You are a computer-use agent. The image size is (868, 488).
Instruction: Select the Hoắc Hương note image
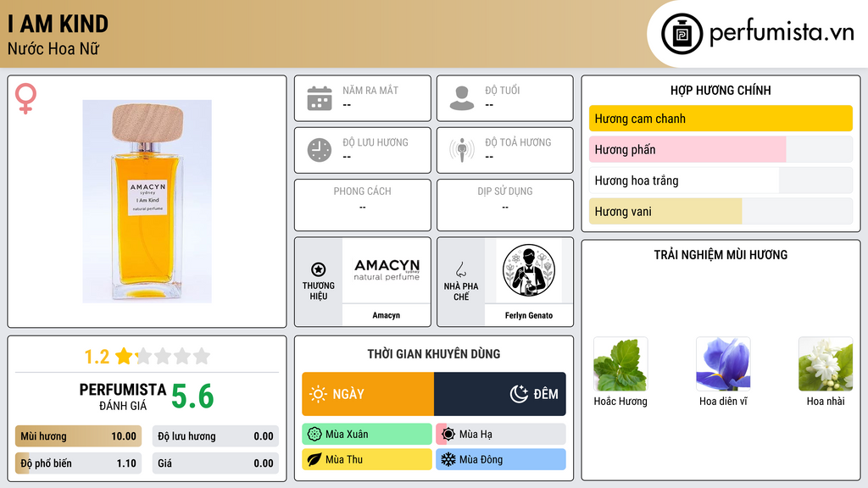click(620, 364)
